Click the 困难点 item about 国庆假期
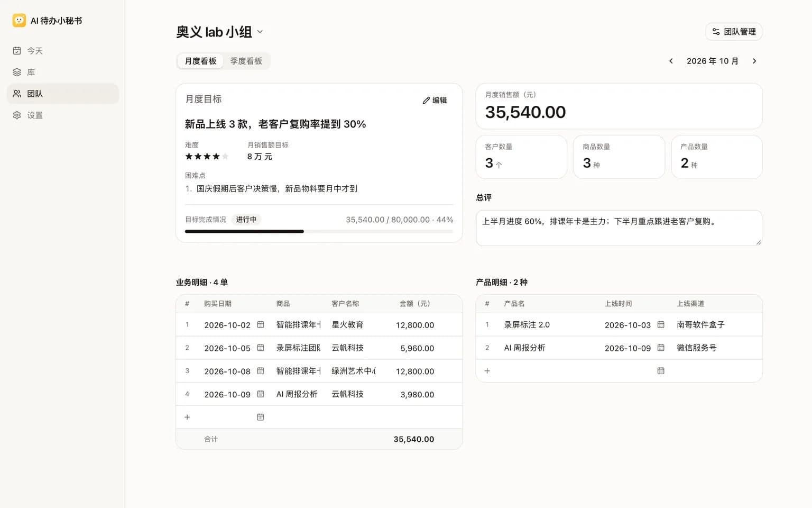The width and height of the screenshot is (812, 508). point(277,188)
